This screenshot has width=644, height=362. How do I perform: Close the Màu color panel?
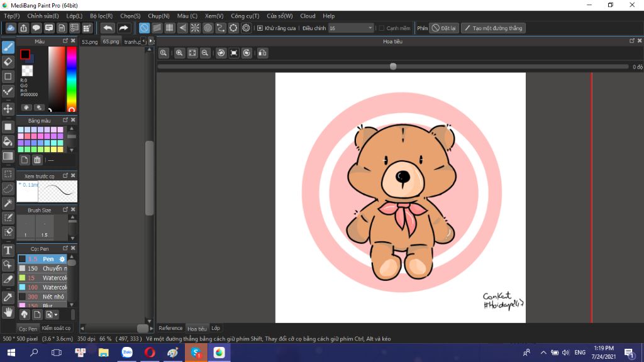tap(73, 41)
